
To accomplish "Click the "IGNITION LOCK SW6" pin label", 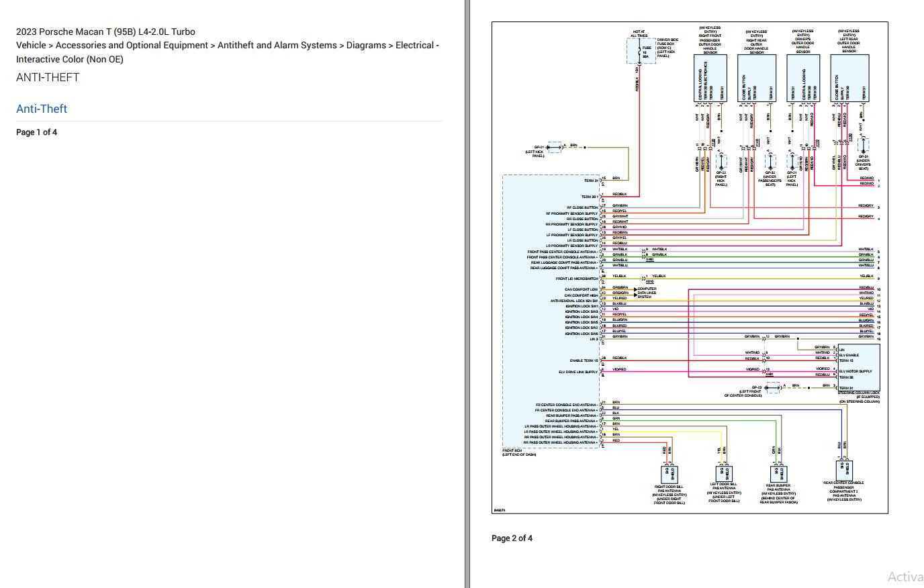I will pos(582,334).
